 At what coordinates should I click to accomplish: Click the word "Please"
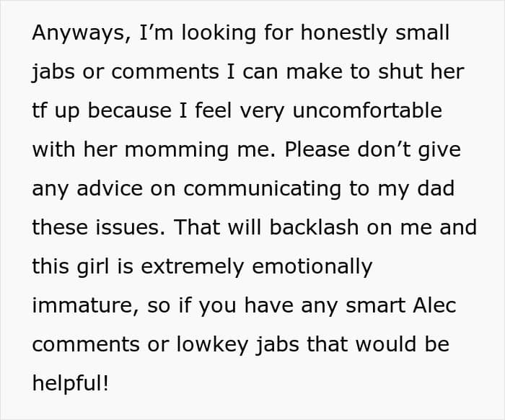pyautogui.click(x=317, y=149)
